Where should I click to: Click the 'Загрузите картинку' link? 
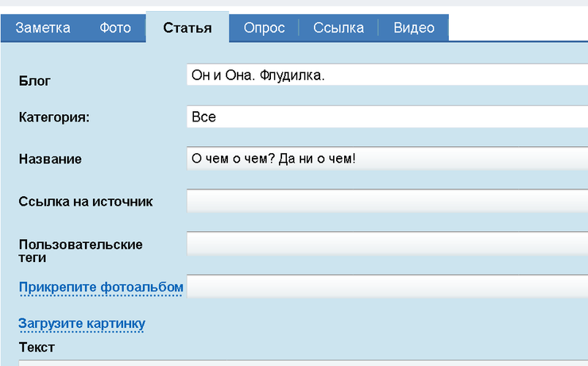point(82,324)
